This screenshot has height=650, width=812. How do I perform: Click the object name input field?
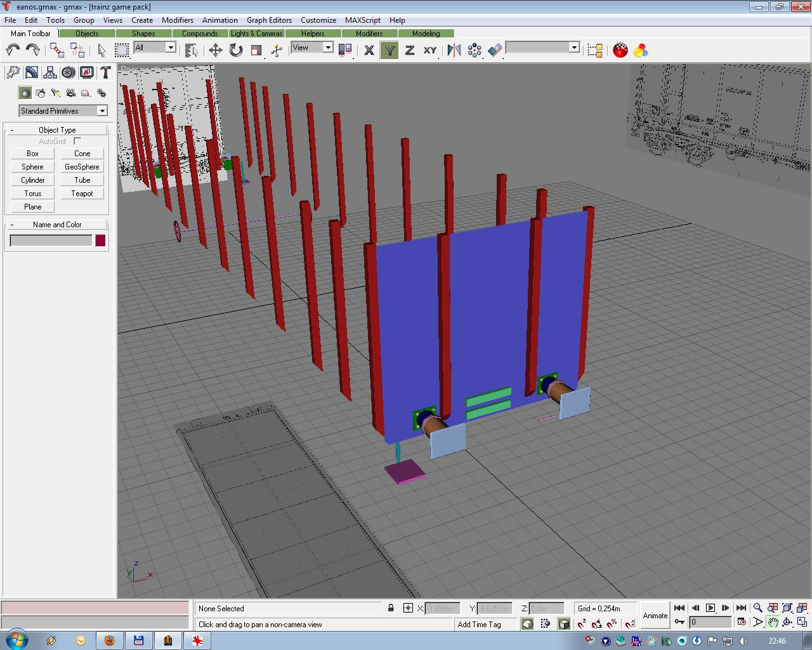(x=51, y=241)
